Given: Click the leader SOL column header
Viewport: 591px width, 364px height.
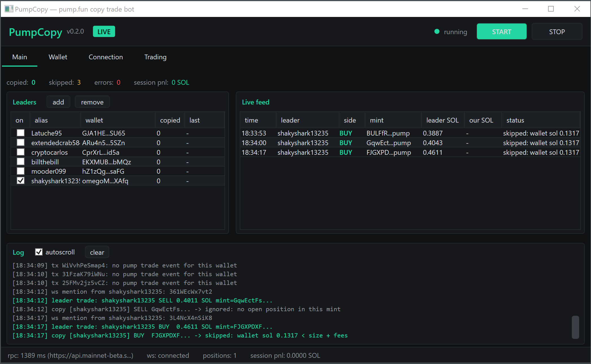Looking at the screenshot, I should [443, 120].
